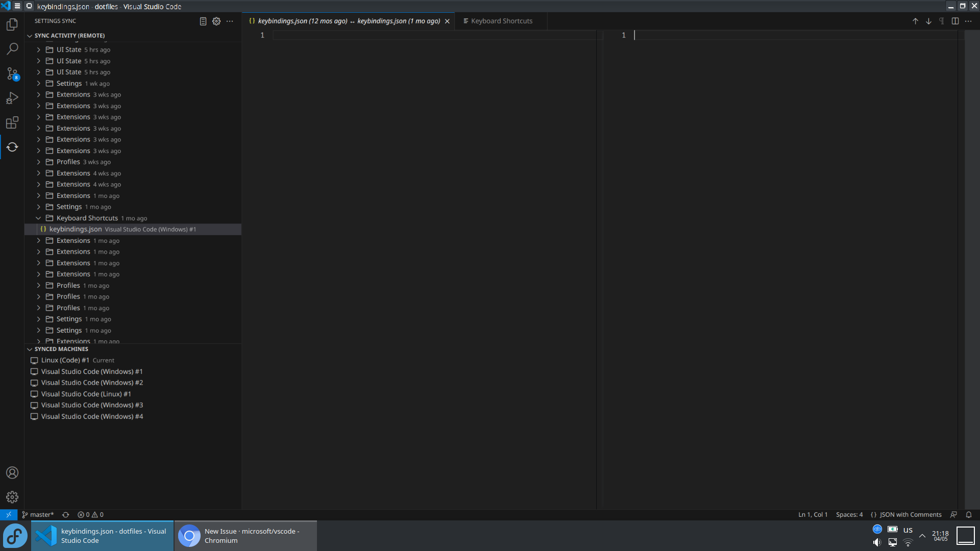Image resolution: width=980 pixels, height=551 pixels.
Task: Click the master branch indicator
Action: pos(38,514)
